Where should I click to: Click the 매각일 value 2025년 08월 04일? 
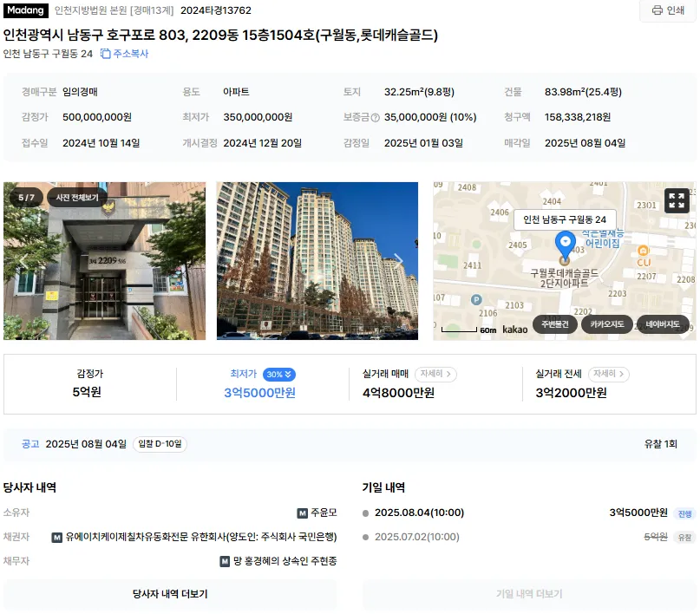point(585,143)
